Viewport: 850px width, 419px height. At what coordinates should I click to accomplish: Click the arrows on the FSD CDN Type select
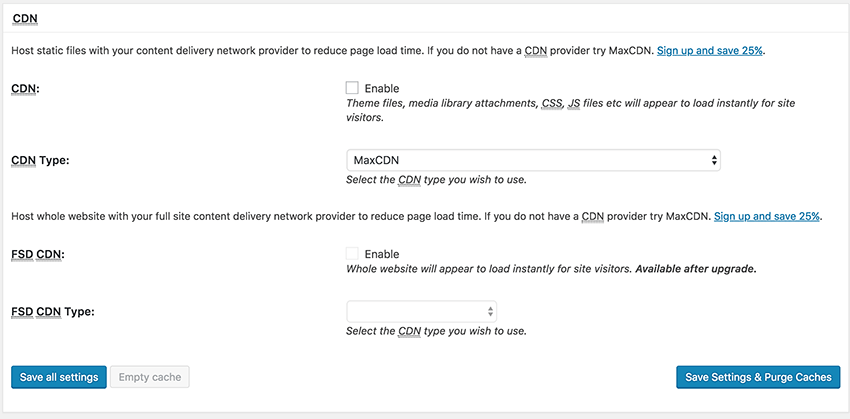point(490,312)
